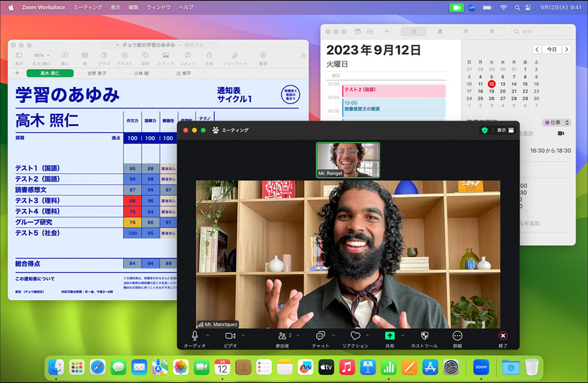The image size is (588, 383).
Task: Switch Calendar to 日 day view
Action: click(414, 32)
